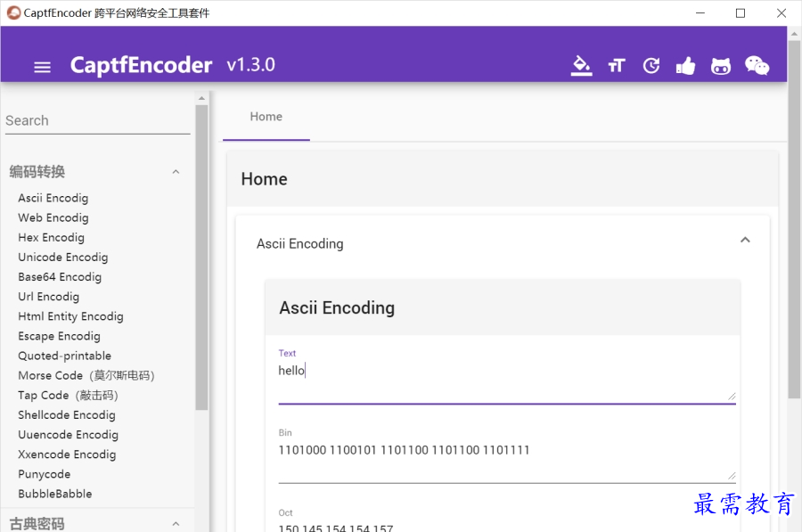Open Xxencode Encodig in sidebar
This screenshot has height=532, width=802.
[67, 454]
